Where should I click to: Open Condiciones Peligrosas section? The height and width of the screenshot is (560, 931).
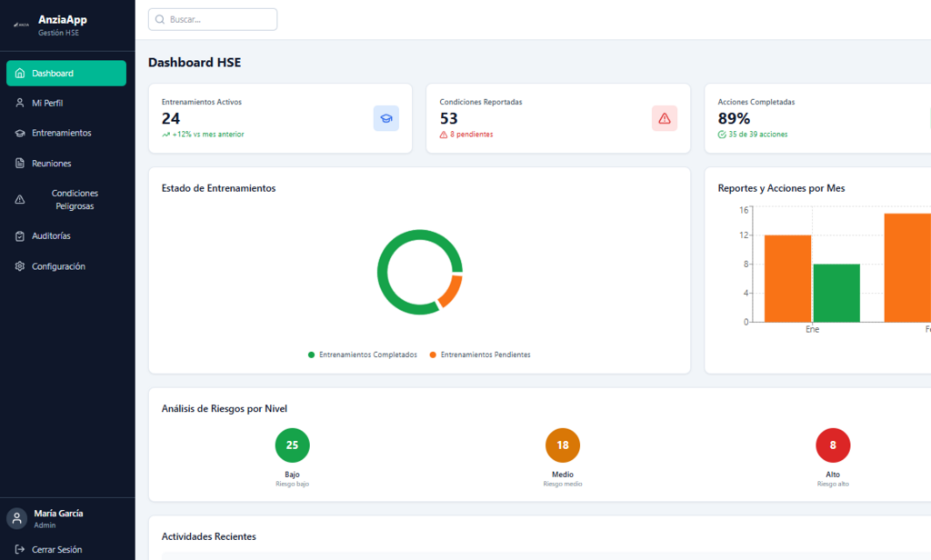(x=75, y=200)
